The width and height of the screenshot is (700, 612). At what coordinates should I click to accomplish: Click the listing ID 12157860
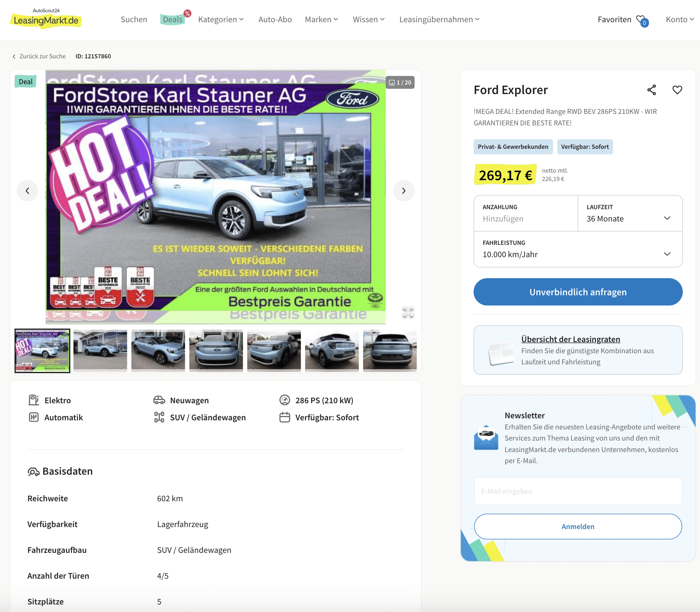click(93, 56)
